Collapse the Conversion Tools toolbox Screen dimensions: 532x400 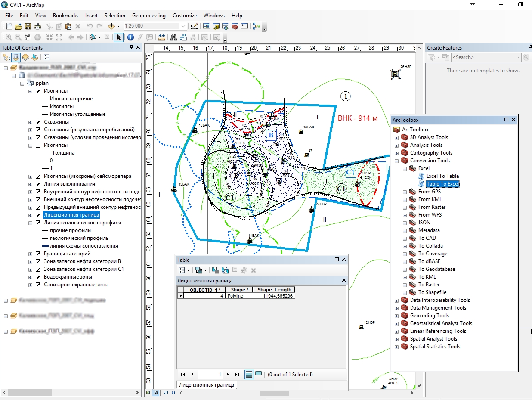pos(396,160)
